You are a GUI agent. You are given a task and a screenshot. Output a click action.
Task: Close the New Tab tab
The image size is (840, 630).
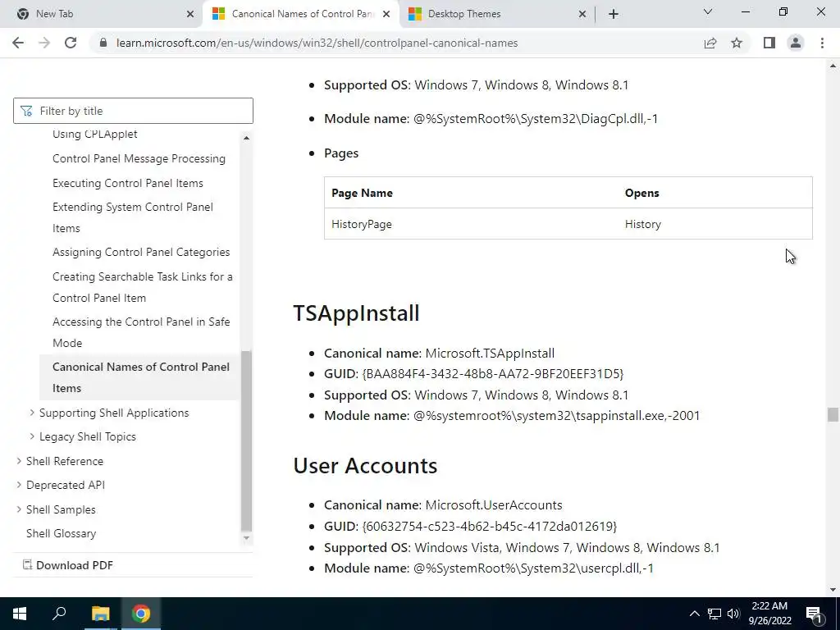tap(190, 15)
